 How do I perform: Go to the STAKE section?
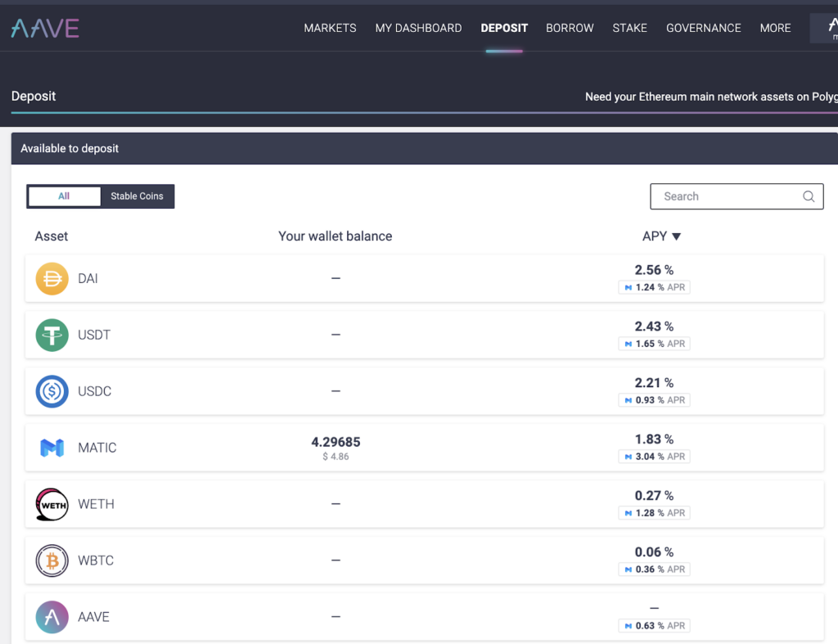coord(629,28)
